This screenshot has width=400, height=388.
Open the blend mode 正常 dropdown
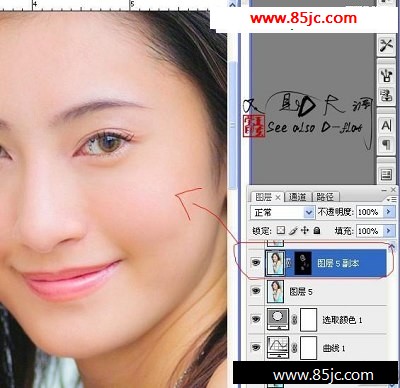point(282,212)
